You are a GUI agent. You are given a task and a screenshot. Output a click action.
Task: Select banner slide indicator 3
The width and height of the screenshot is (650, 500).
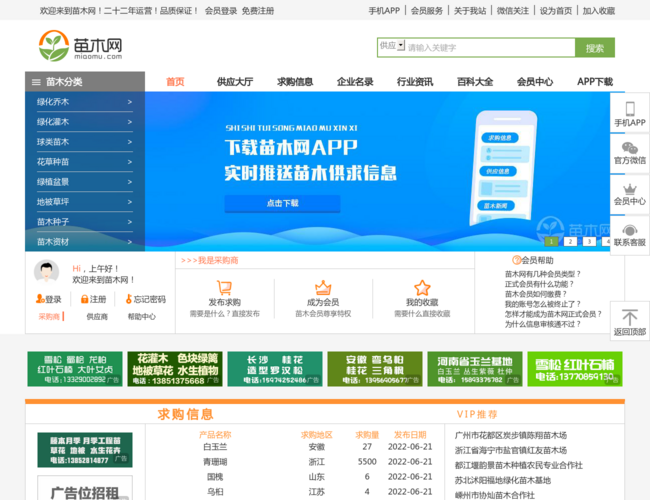coord(589,241)
